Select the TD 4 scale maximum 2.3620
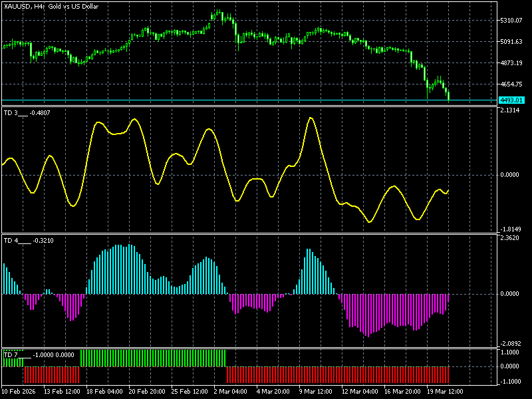This screenshot has width=532, height=399. point(509,238)
